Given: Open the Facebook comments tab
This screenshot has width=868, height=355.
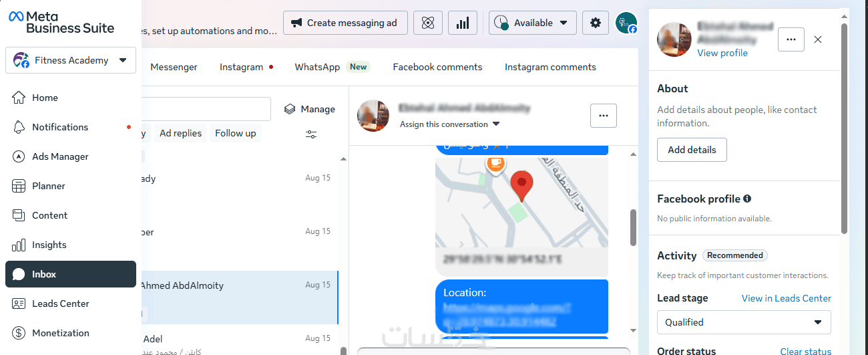Looking at the screenshot, I should [437, 67].
